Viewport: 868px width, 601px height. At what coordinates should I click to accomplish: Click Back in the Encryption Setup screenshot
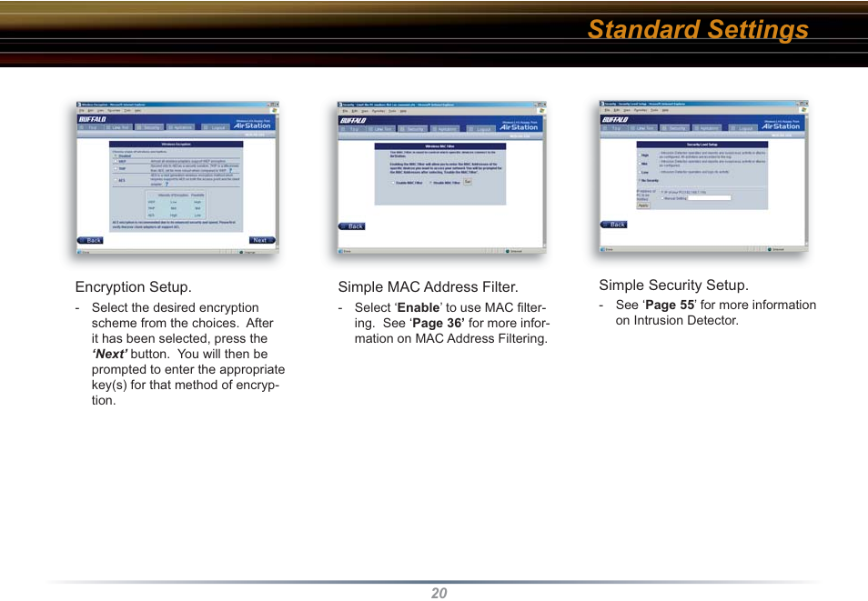90,240
